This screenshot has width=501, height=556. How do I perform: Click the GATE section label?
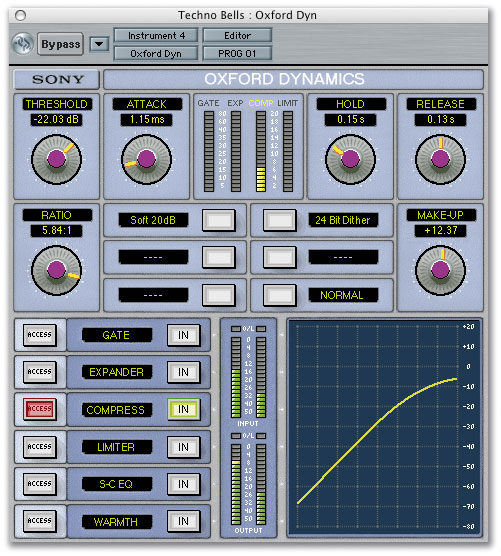tap(117, 335)
